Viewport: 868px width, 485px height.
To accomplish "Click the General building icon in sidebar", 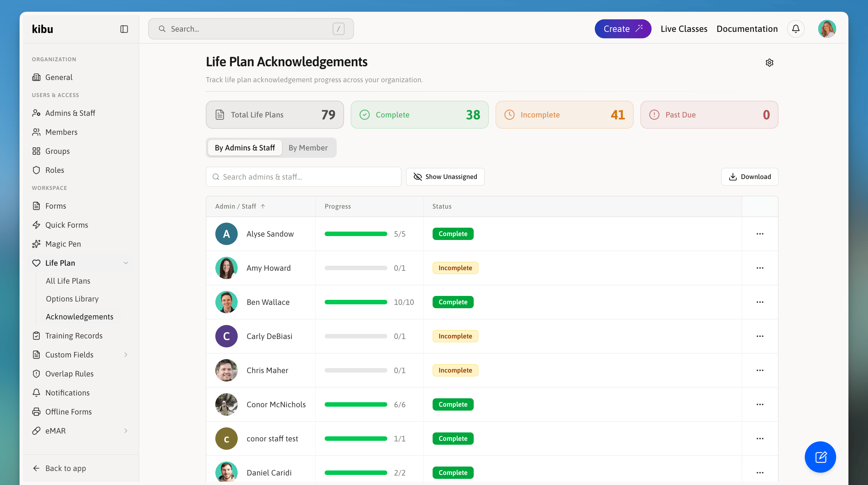I will coord(36,77).
